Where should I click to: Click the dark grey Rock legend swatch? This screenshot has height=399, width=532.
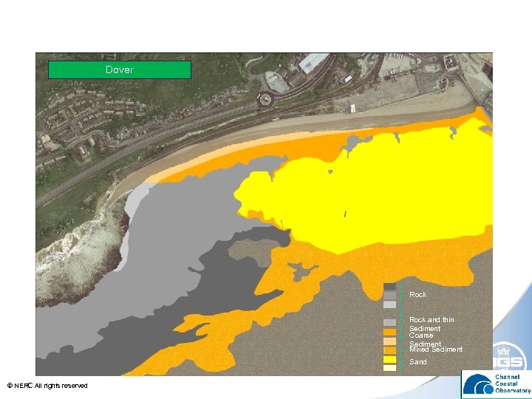[x=389, y=287]
